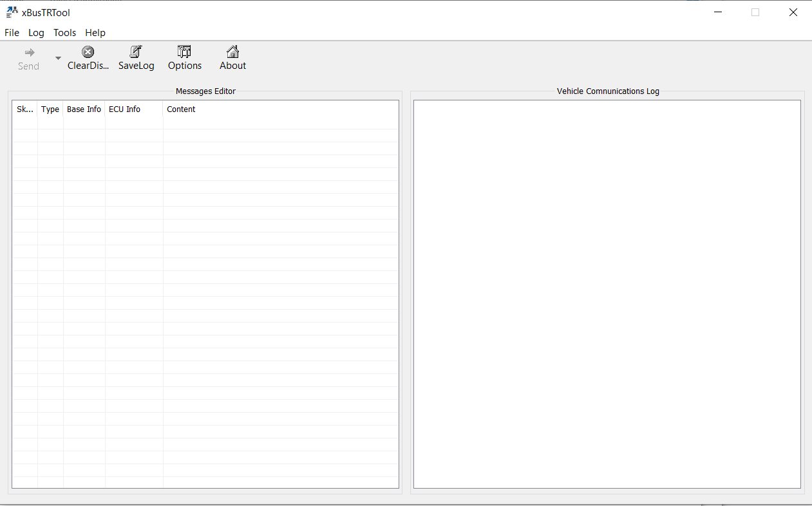This screenshot has height=506, width=812.
Task: Open Options using its toolbar icon
Action: [184, 52]
